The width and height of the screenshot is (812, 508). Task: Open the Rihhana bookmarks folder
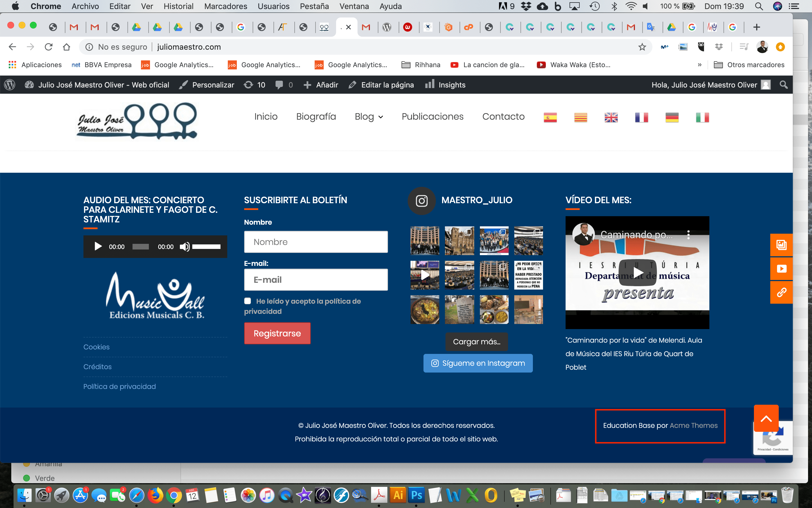coord(421,65)
